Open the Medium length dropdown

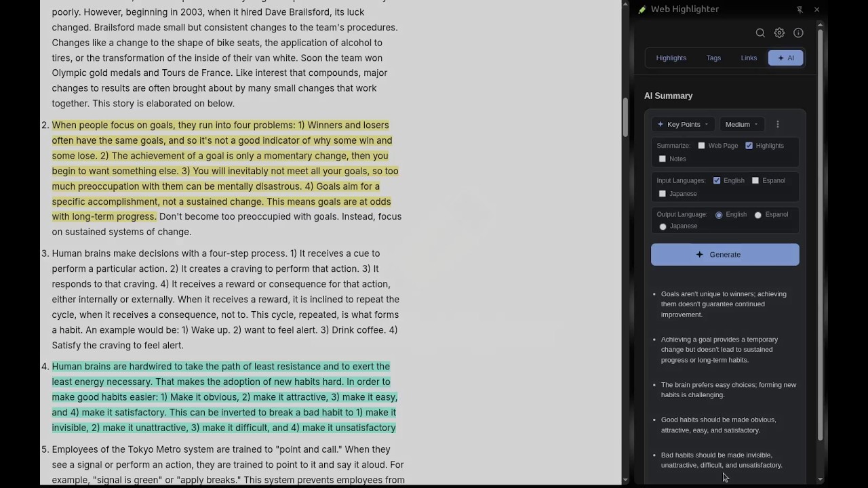tap(741, 124)
